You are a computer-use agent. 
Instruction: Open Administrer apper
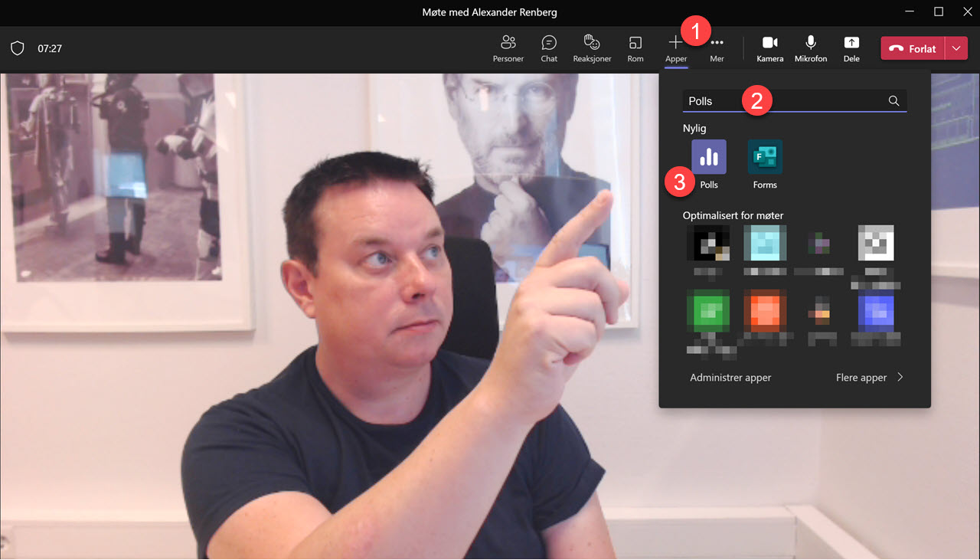730,377
